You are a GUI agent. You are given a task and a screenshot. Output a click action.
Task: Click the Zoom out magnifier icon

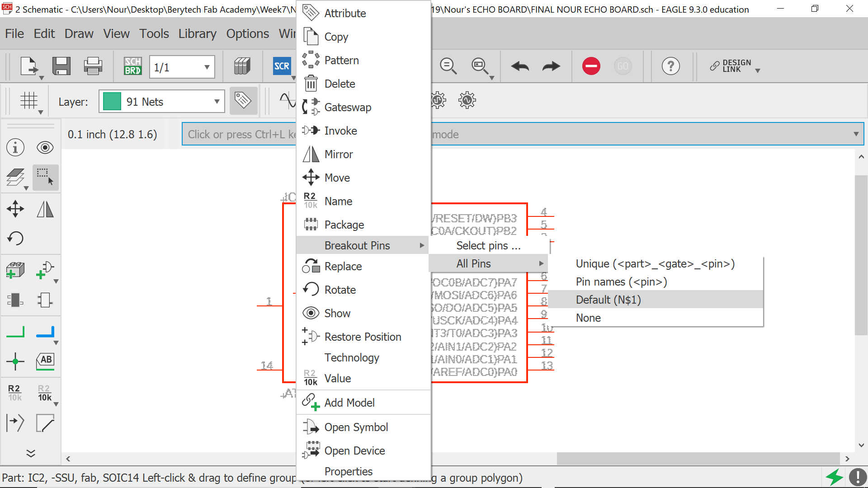(x=448, y=66)
